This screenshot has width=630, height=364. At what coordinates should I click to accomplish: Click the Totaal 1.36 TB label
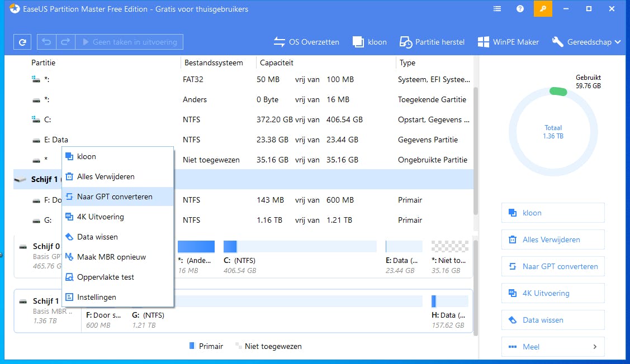pos(553,132)
